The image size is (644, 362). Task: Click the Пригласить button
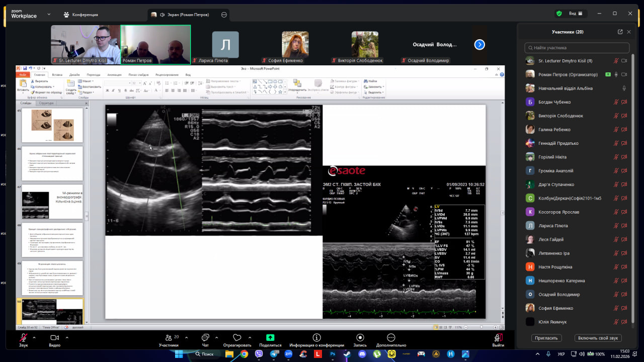pos(546,338)
